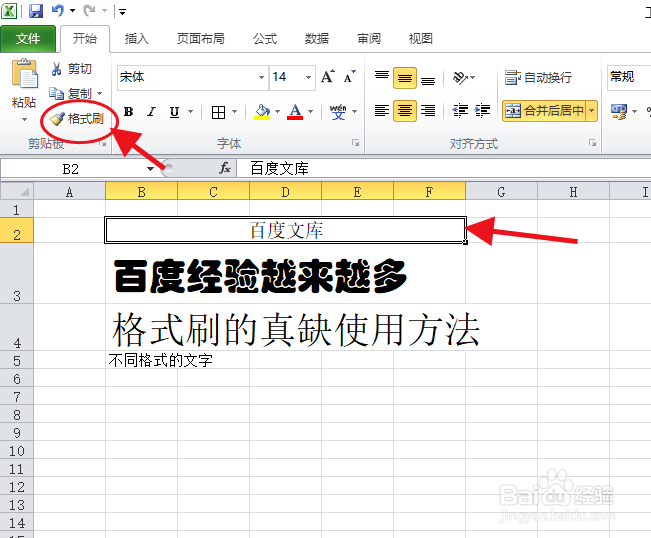The width and height of the screenshot is (651, 538).
Task: Increase indent icon
Action: (482, 111)
